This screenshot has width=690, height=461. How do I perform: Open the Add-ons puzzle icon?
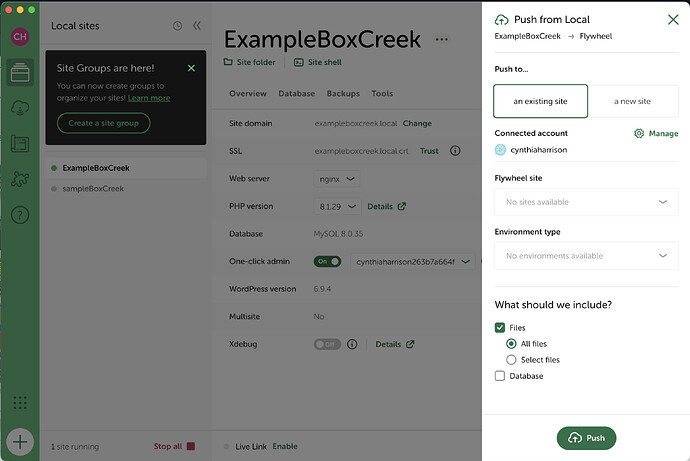(20, 179)
